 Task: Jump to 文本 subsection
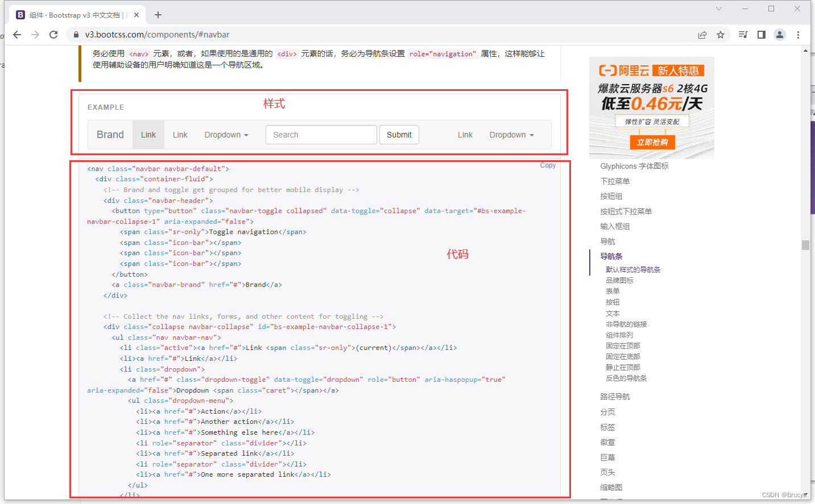pos(613,314)
